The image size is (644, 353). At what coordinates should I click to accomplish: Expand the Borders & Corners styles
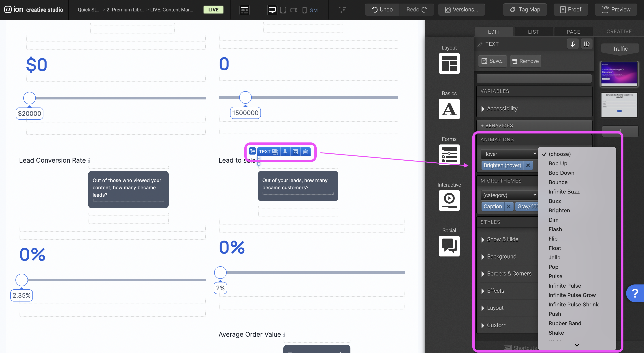[x=509, y=273]
